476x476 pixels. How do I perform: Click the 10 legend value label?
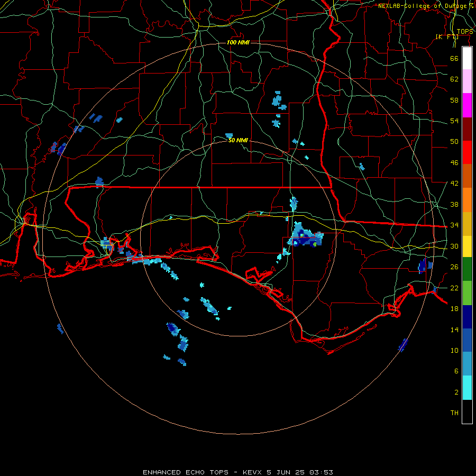click(454, 350)
